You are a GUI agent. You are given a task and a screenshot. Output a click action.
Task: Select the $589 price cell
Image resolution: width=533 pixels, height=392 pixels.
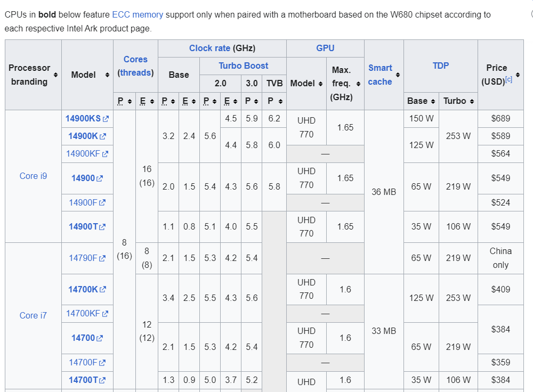(x=500, y=136)
